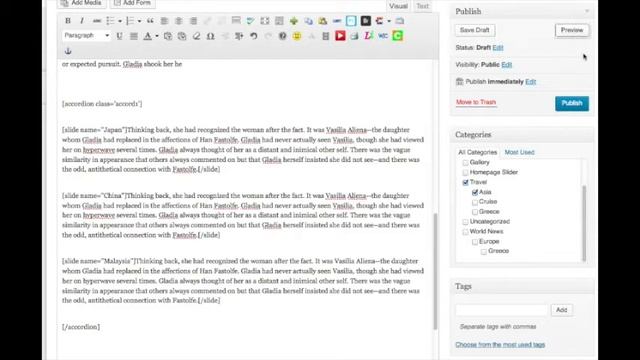
Task: Undo the last edit
Action: click(x=254, y=36)
